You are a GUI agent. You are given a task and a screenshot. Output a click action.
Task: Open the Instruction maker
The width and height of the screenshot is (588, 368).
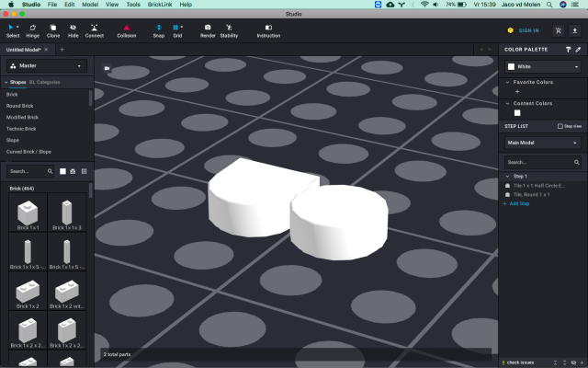click(x=268, y=30)
